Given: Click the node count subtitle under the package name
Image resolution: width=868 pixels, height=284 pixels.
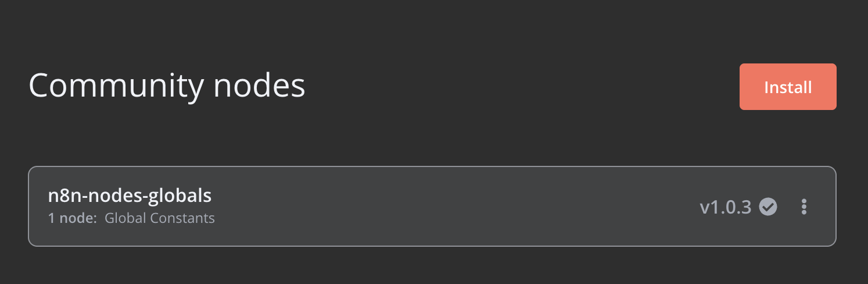Looking at the screenshot, I should [x=131, y=219].
